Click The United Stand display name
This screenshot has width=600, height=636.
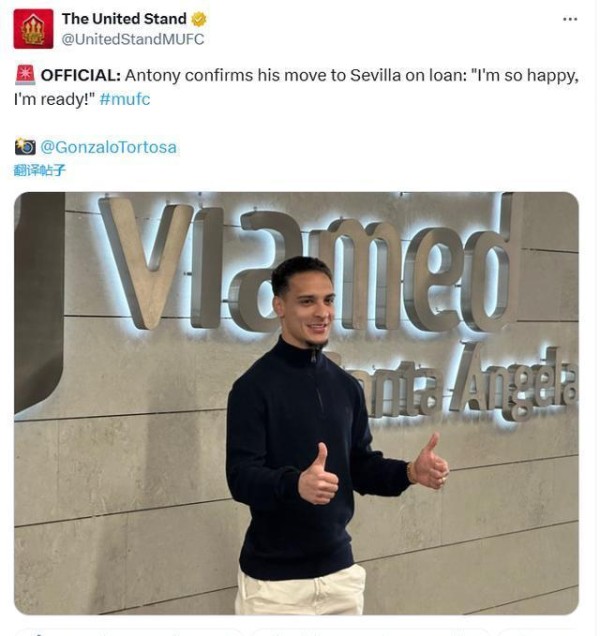click(x=124, y=19)
